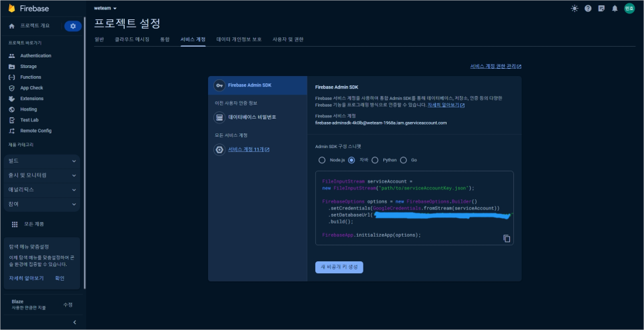
Task: Expand the 출시 및 모니터링 category
Action: [x=41, y=175]
